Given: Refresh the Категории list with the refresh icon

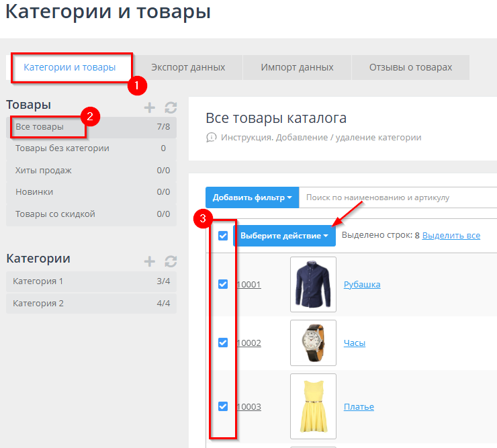Looking at the screenshot, I should (x=171, y=261).
